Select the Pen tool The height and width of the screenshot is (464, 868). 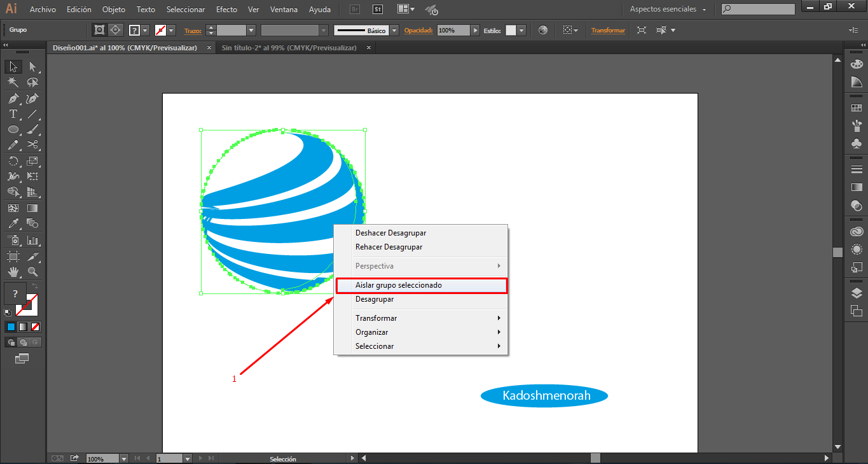pos(13,99)
